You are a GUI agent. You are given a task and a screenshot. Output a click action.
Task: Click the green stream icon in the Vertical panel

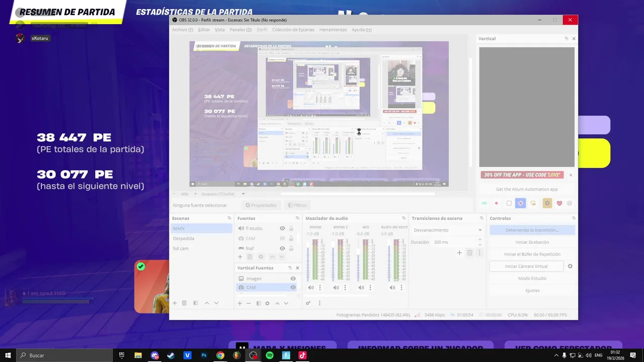point(484,203)
